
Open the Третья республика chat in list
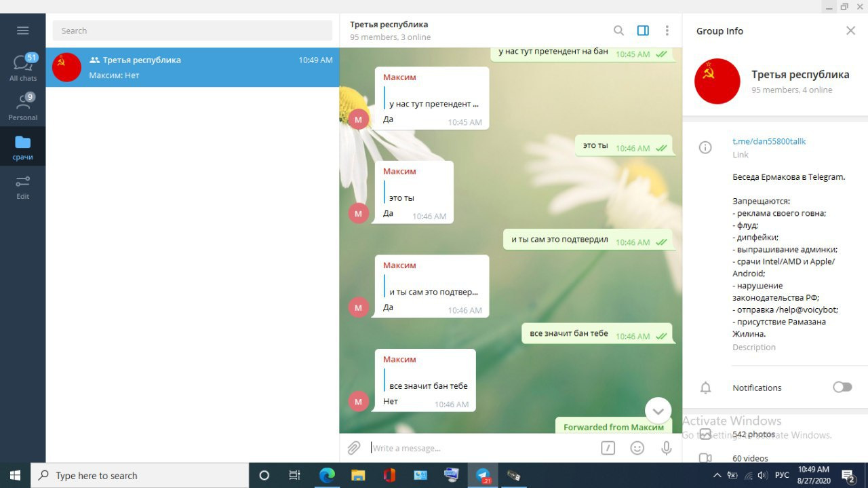(x=193, y=67)
